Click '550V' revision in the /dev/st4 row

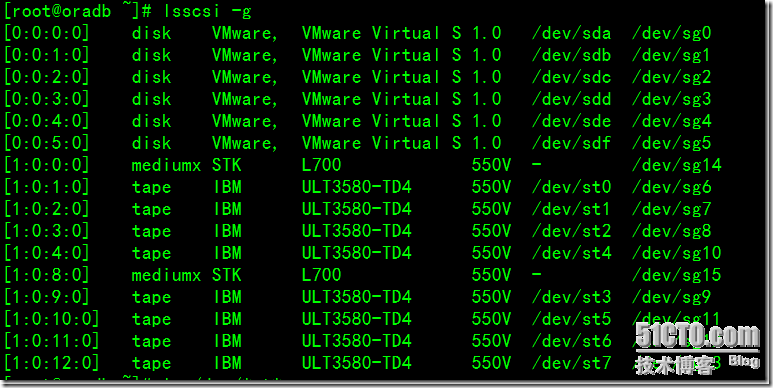click(x=491, y=253)
